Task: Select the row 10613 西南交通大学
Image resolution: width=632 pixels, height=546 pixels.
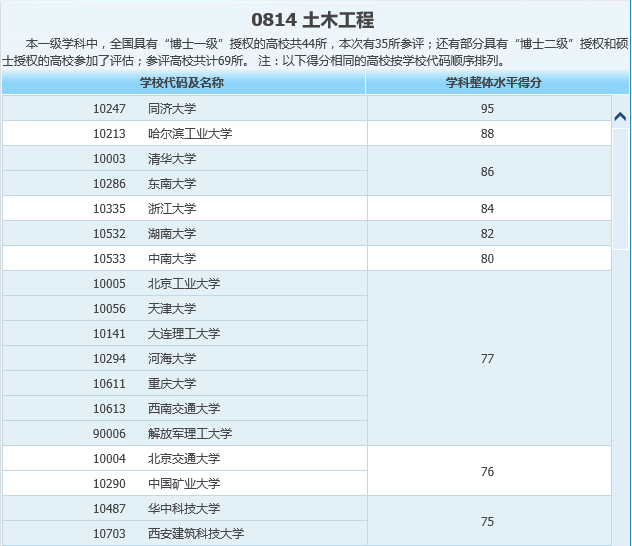Action: [x=185, y=408]
